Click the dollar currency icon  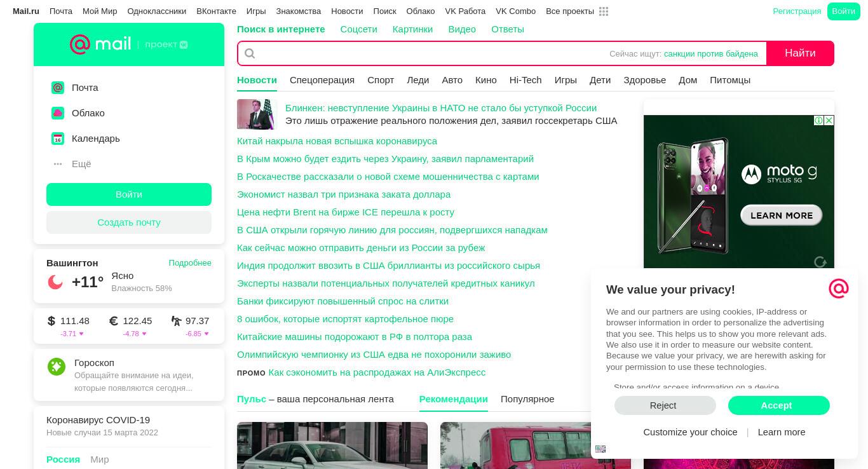click(x=51, y=321)
